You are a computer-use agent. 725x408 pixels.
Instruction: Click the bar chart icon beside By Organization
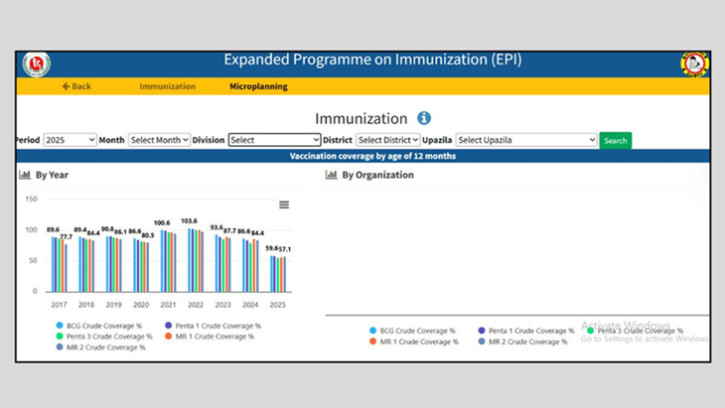coord(331,175)
